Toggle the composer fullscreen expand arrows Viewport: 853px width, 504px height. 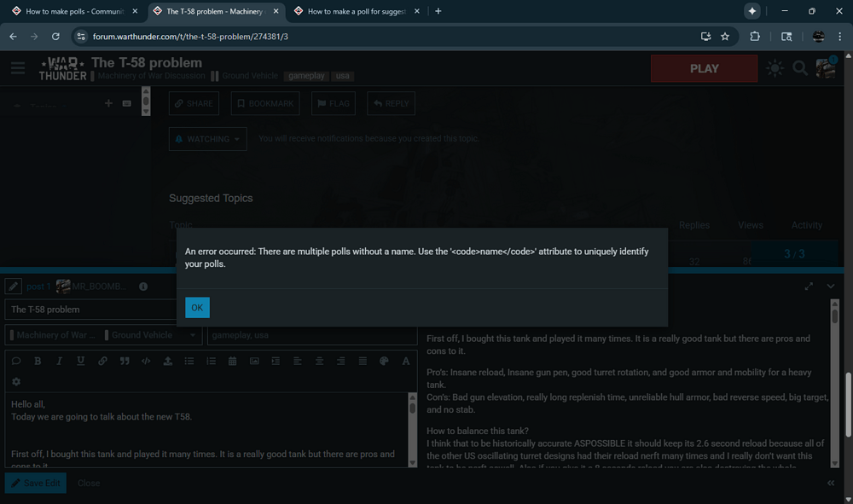[809, 287]
